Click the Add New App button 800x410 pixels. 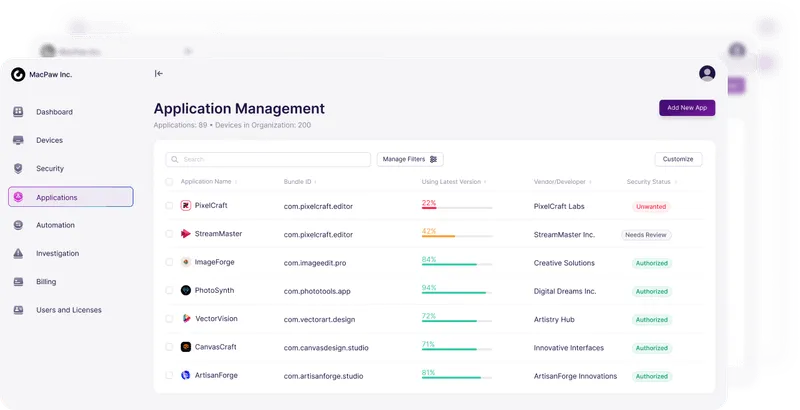(687, 108)
